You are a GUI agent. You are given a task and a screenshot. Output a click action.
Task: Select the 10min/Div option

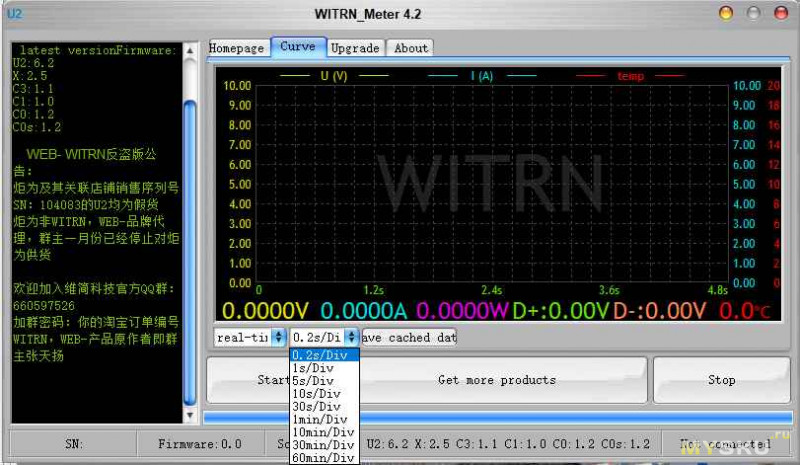[324, 432]
